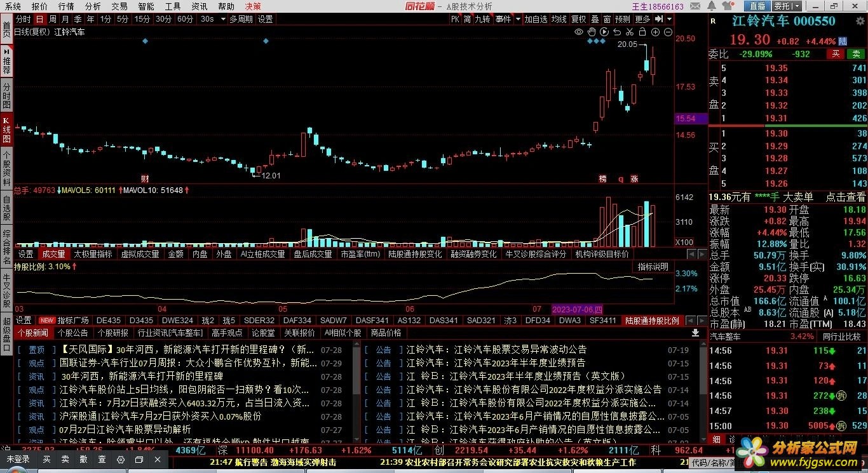Switch chart period to 60分
The width and height of the screenshot is (868, 473).
[x=186, y=19]
